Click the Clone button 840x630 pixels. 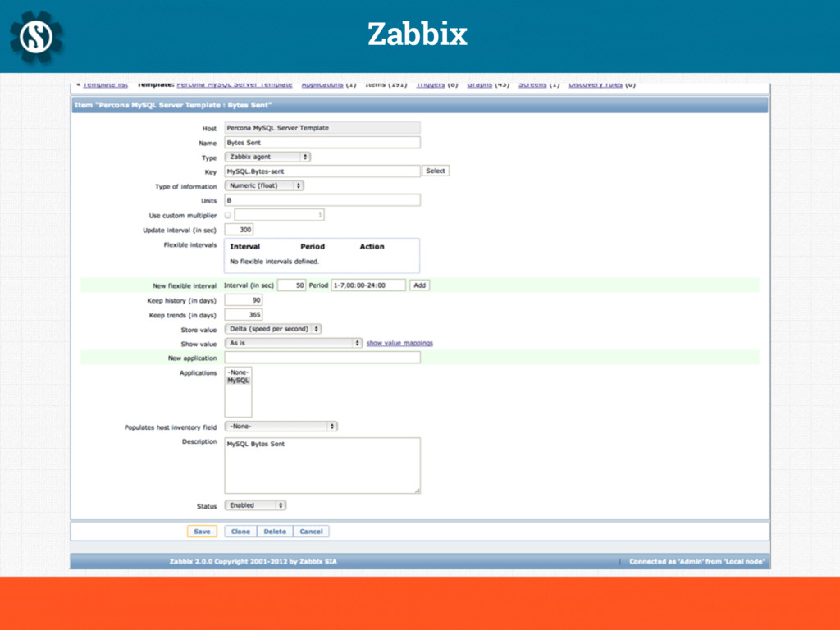click(x=240, y=532)
